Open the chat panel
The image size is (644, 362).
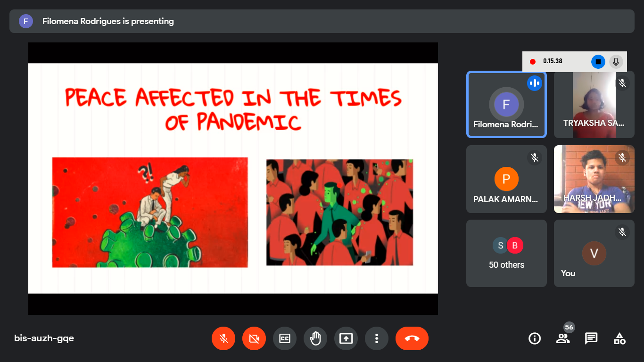coord(591,338)
